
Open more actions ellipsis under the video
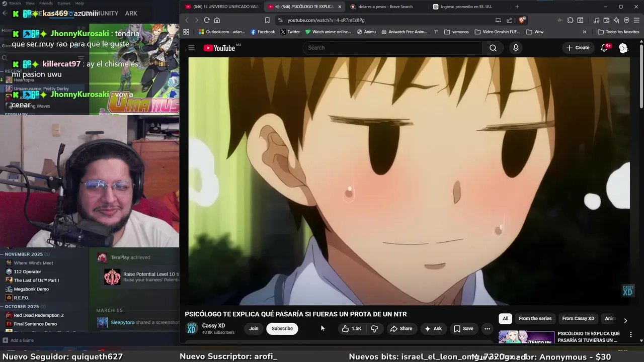tap(487, 328)
